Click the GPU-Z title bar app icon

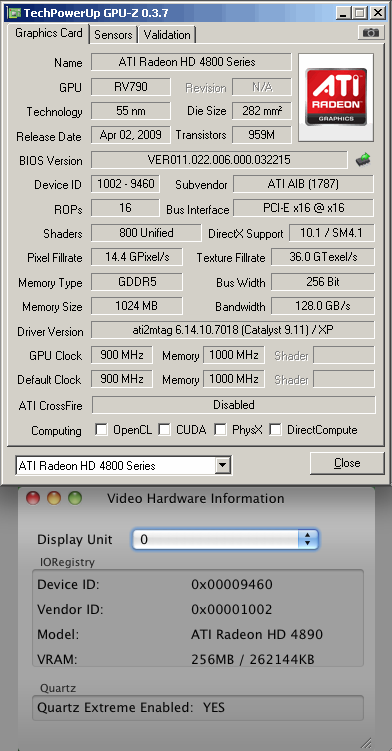coord(14,13)
